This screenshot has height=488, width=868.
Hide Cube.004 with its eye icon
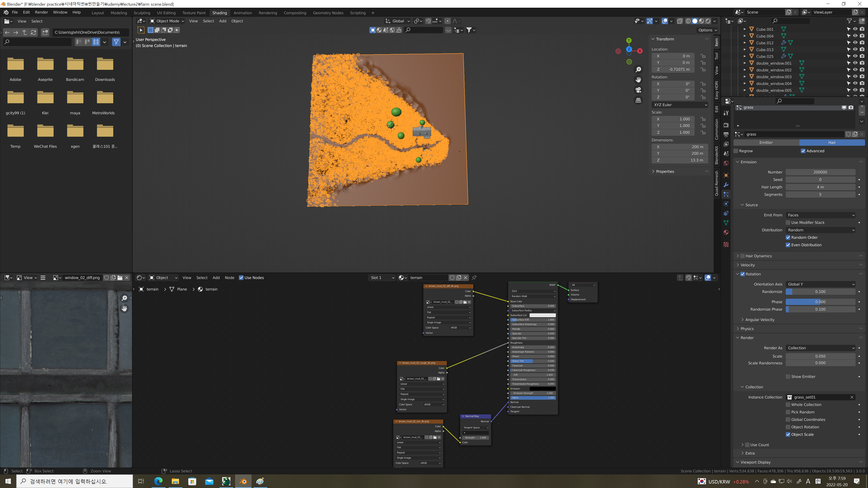[855, 36]
